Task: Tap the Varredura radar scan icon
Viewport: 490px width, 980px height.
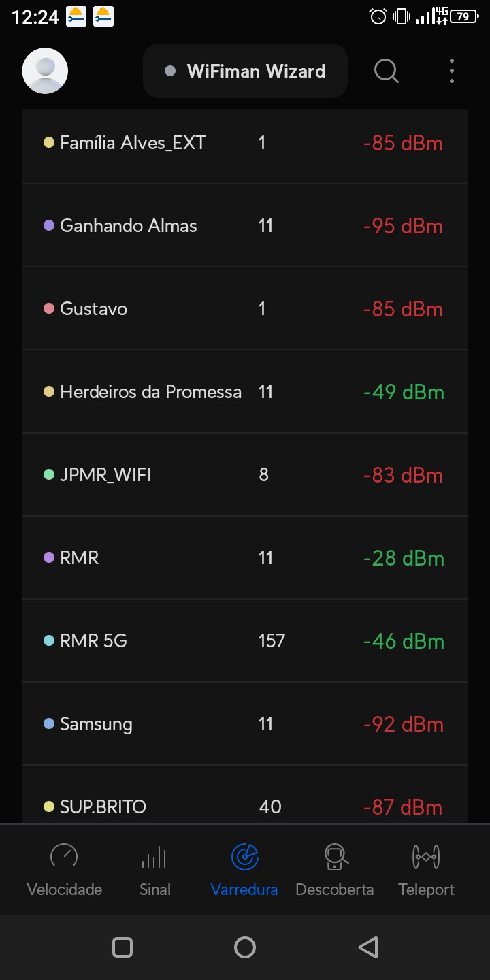Action: coord(244,857)
